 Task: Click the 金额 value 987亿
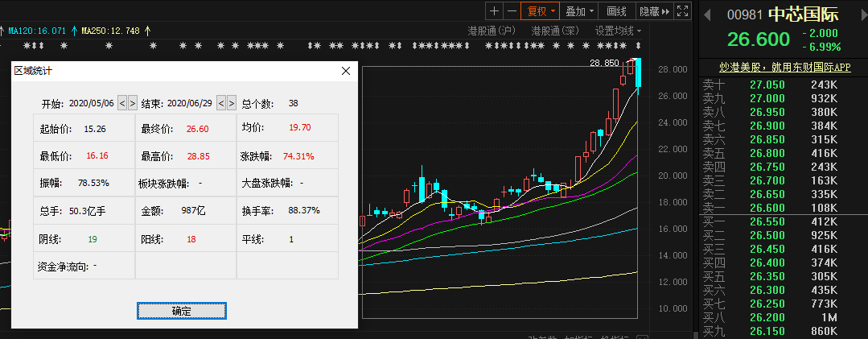(x=193, y=211)
